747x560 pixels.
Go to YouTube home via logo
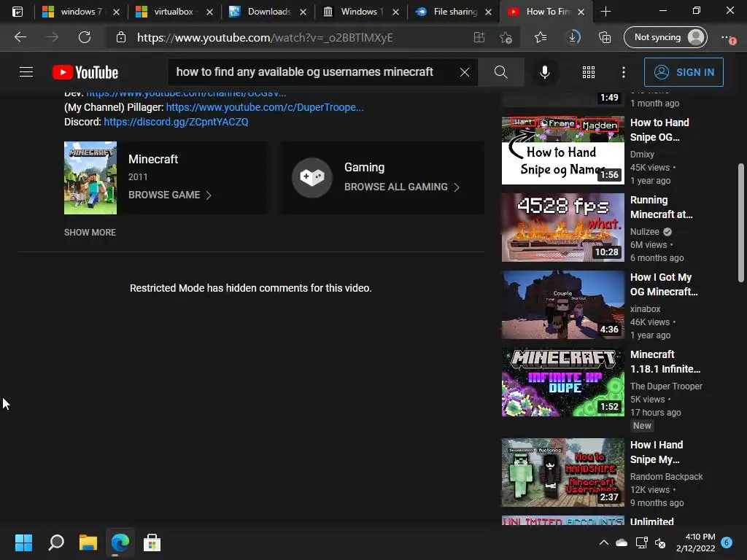[85, 72]
